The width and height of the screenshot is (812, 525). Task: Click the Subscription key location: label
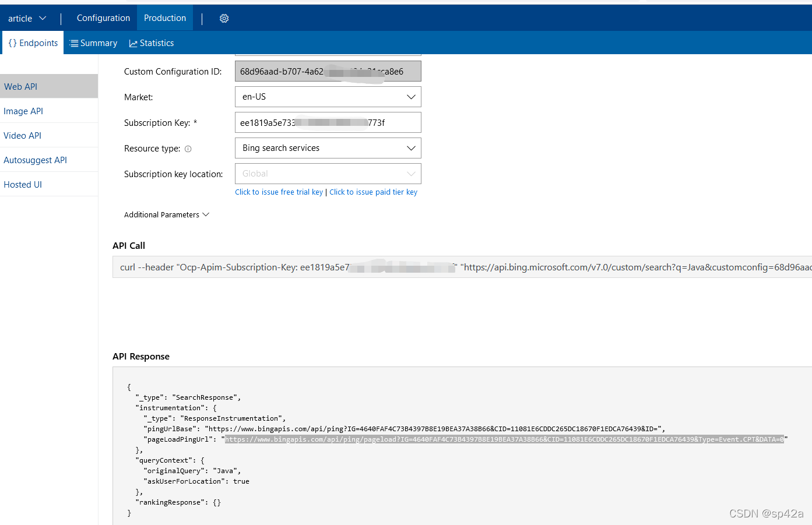pos(174,174)
